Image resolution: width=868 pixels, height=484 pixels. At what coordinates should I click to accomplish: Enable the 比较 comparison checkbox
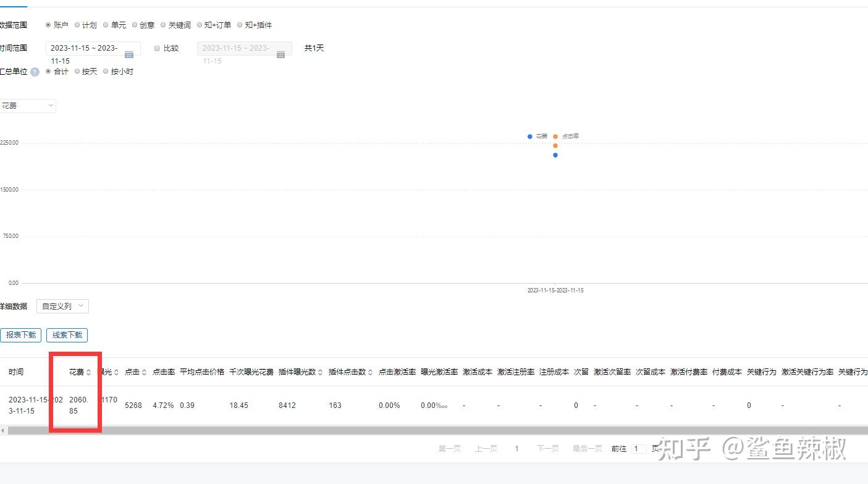click(157, 48)
